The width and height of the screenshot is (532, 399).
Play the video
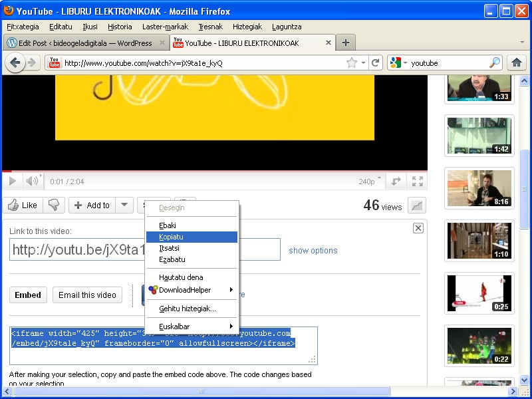tap(12, 181)
